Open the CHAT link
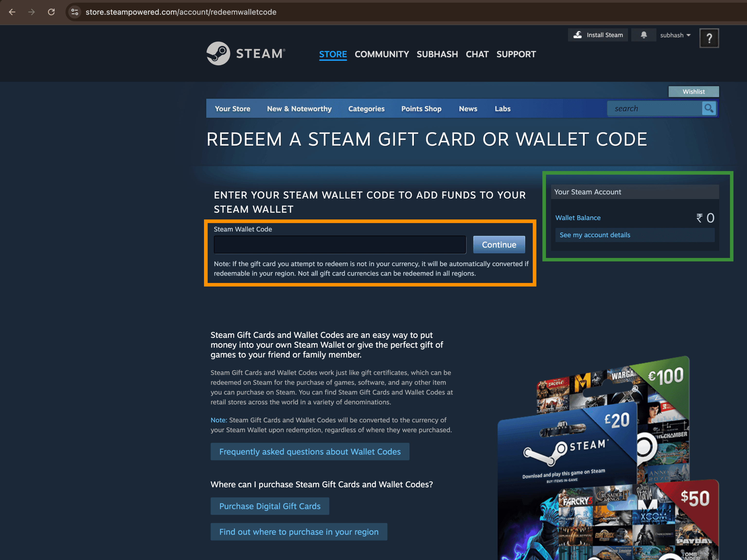 [x=477, y=54]
